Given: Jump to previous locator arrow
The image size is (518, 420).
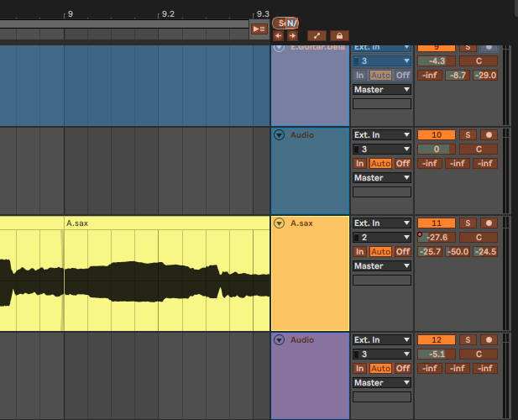Looking at the screenshot, I should pyautogui.click(x=279, y=36).
